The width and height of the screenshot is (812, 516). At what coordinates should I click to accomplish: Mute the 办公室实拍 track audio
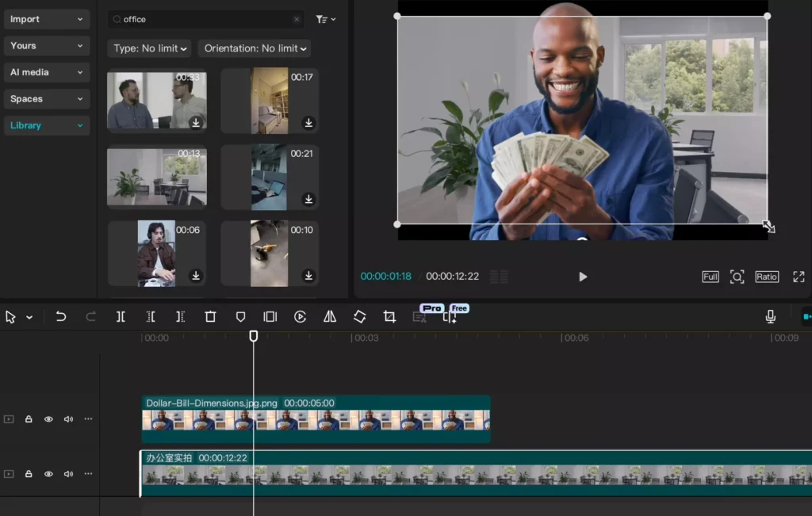tap(68, 473)
